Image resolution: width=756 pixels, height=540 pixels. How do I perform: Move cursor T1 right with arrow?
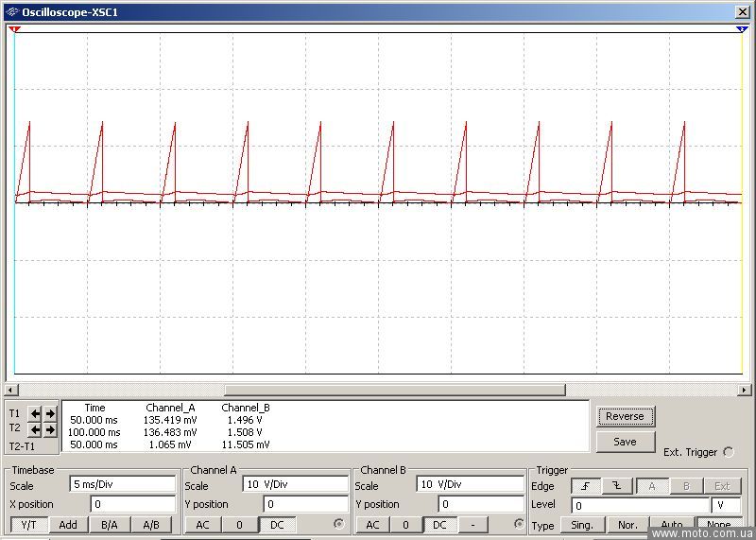pos(50,413)
